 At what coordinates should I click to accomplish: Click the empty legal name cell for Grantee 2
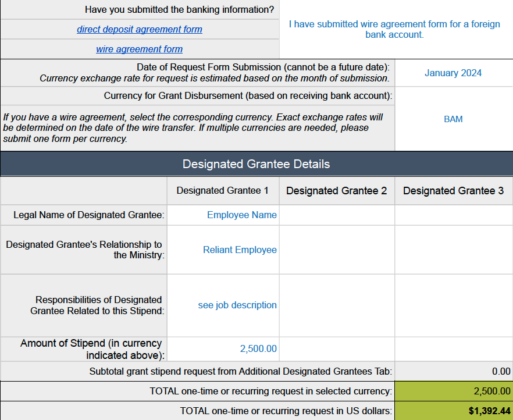(x=337, y=215)
